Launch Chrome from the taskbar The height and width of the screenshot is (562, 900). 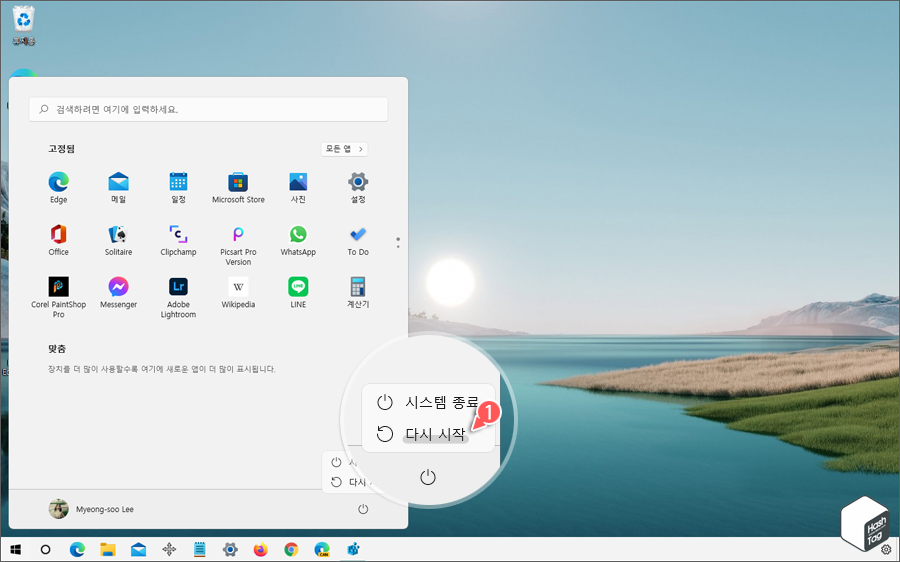tap(292, 550)
